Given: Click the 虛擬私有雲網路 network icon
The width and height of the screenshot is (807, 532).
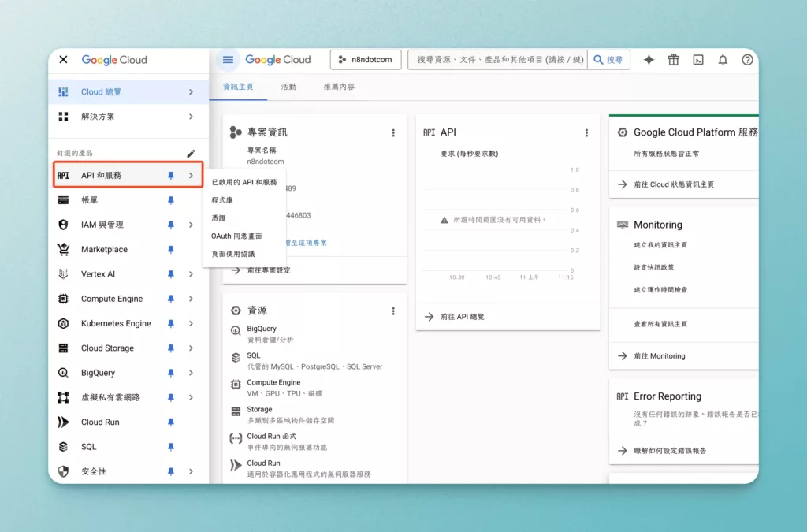Looking at the screenshot, I should 63,398.
